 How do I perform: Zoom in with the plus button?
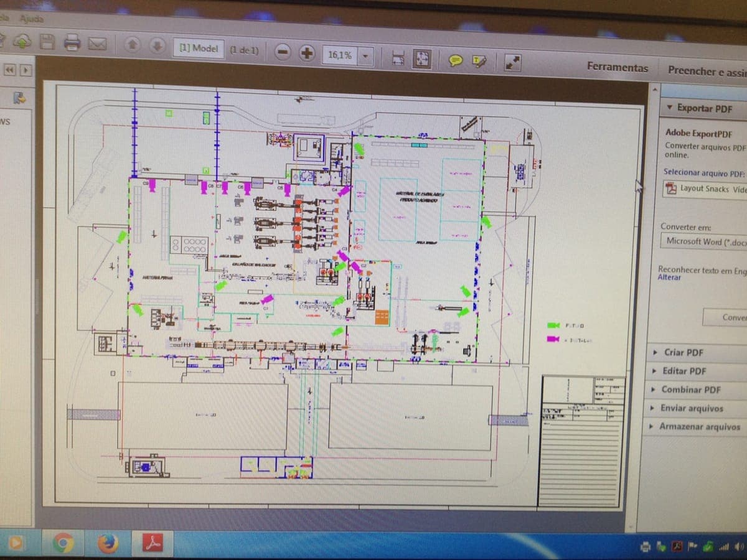click(306, 54)
